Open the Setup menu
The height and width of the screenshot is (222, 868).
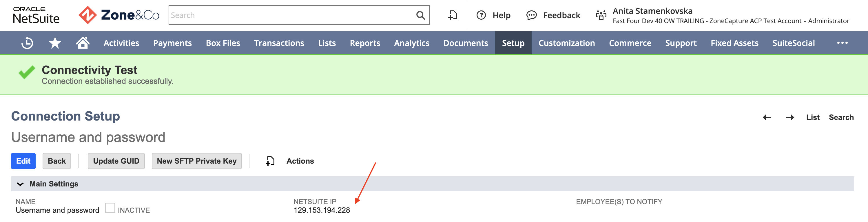(x=513, y=43)
